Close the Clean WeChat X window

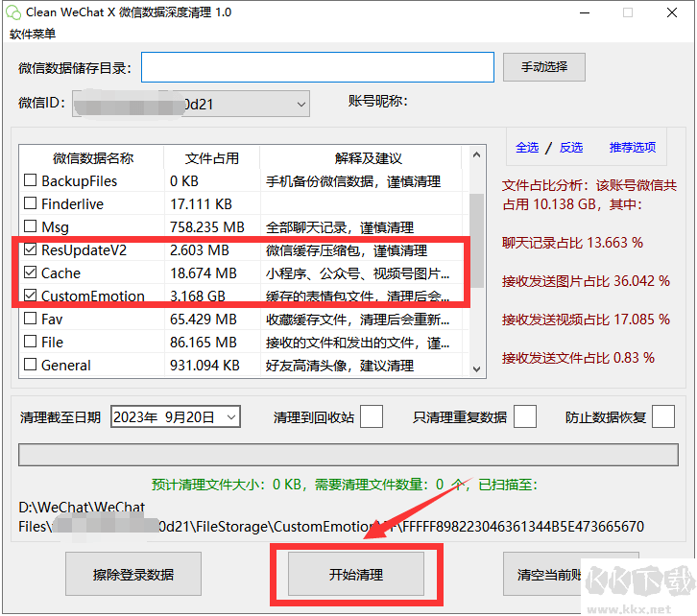pyautogui.click(x=672, y=12)
